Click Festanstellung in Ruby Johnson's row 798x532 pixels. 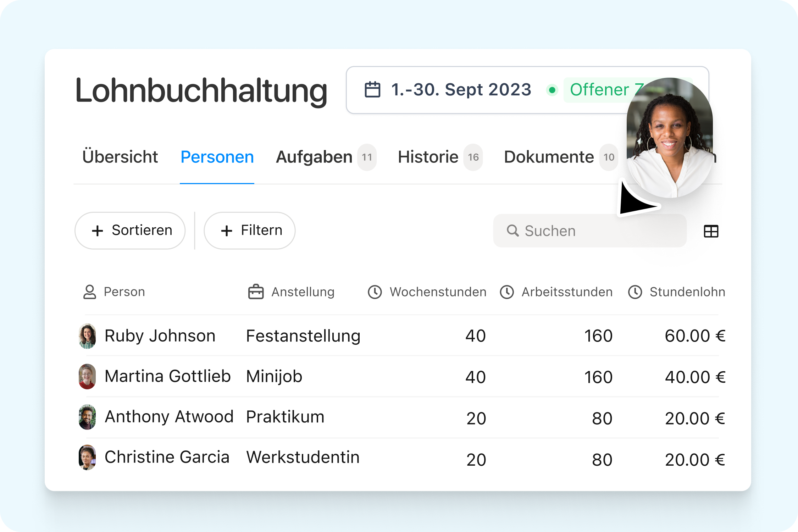303,336
